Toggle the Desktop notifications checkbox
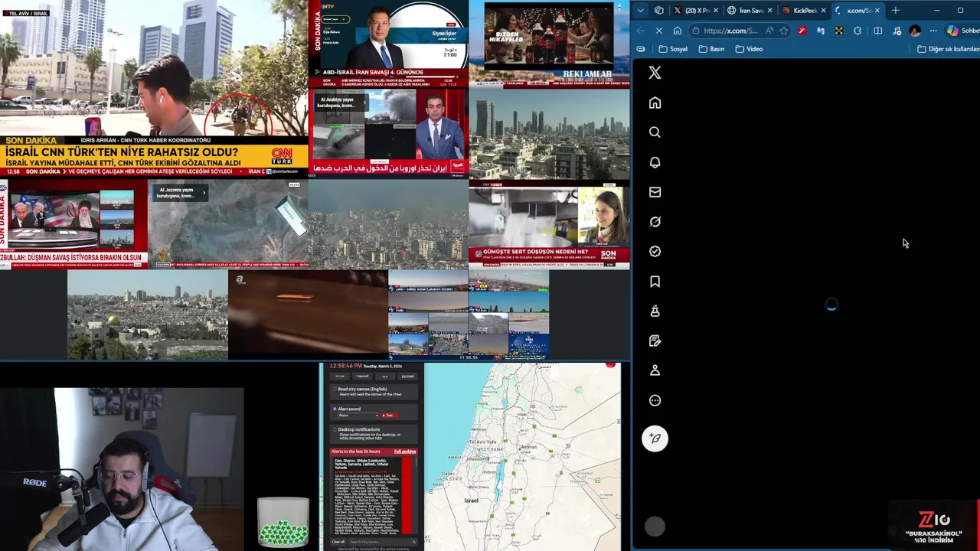 coord(335,429)
